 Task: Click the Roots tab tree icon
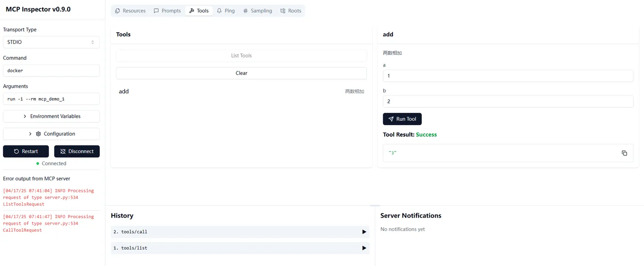283,11
